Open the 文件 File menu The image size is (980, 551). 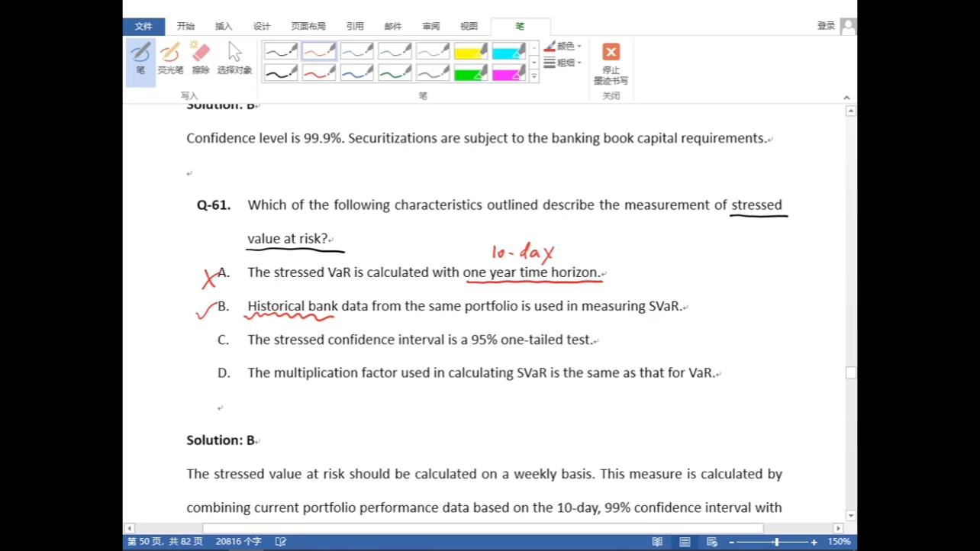[x=143, y=27]
